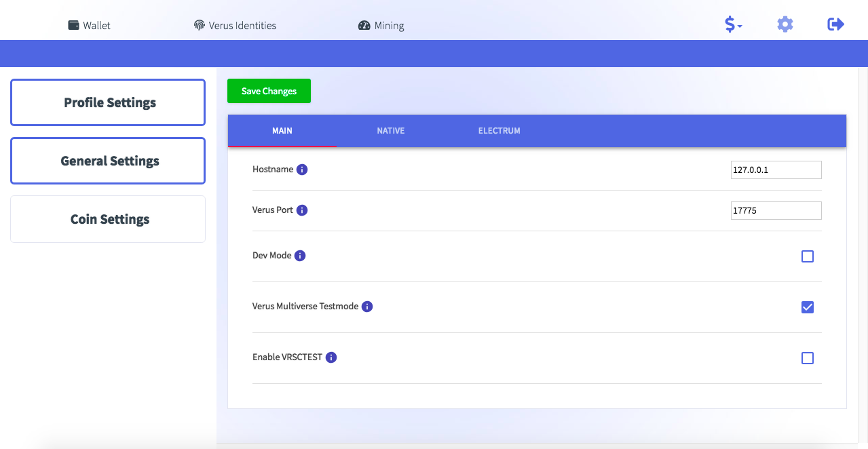This screenshot has width=868, height=449.
Task: Open the Mining section
Action: tap(381, 25)
